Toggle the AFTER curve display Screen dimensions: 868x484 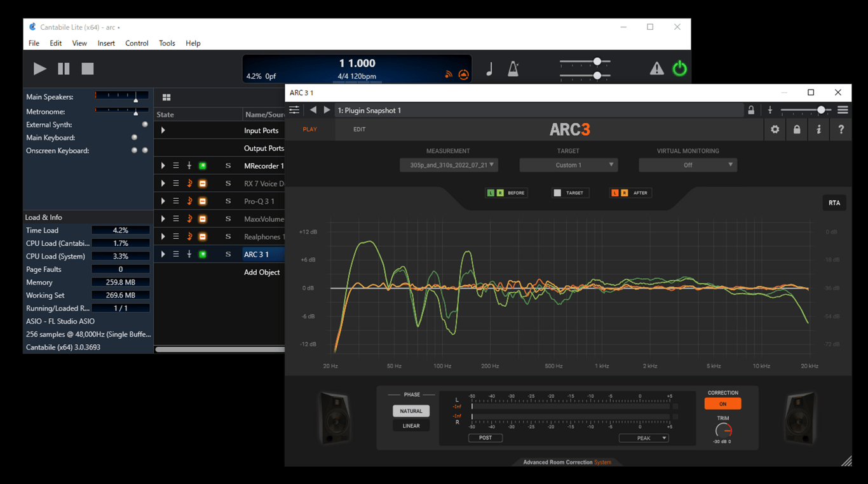(x=630, y=193)
